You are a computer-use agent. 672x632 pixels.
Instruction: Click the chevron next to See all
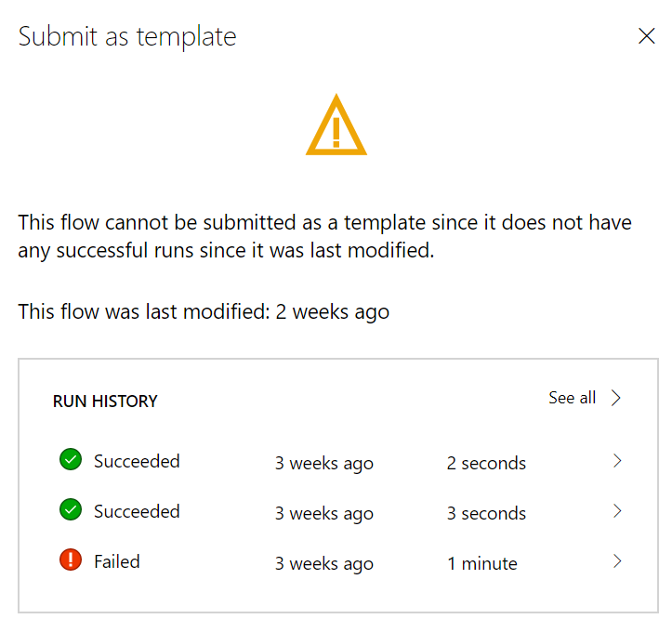[616, 398]
